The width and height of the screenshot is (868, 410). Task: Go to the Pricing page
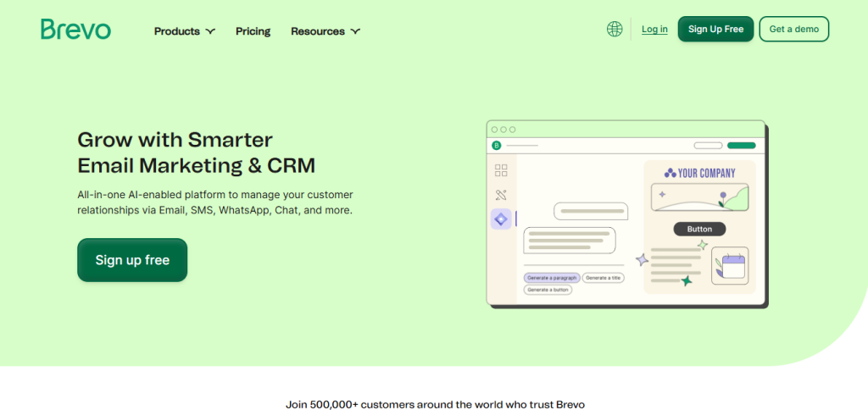pos(253,31)
